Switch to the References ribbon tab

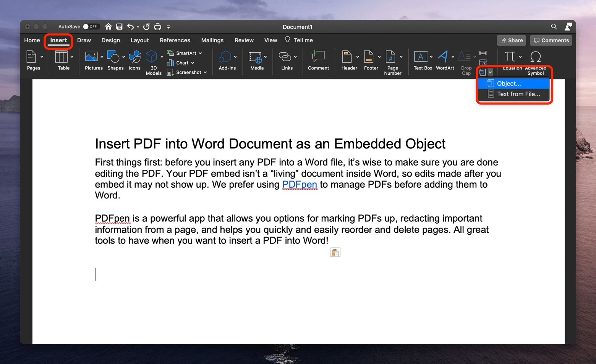click(x=175, y=40)
